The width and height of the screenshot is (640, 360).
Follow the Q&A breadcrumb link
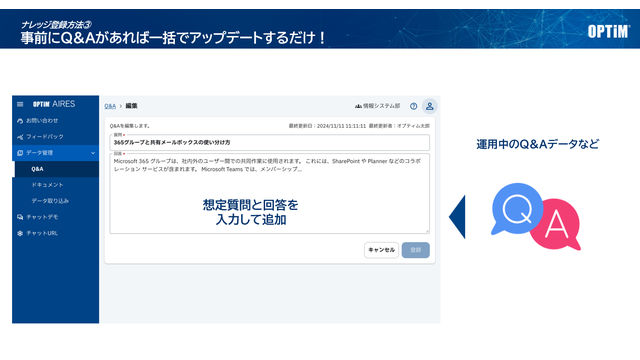[110, 106]
